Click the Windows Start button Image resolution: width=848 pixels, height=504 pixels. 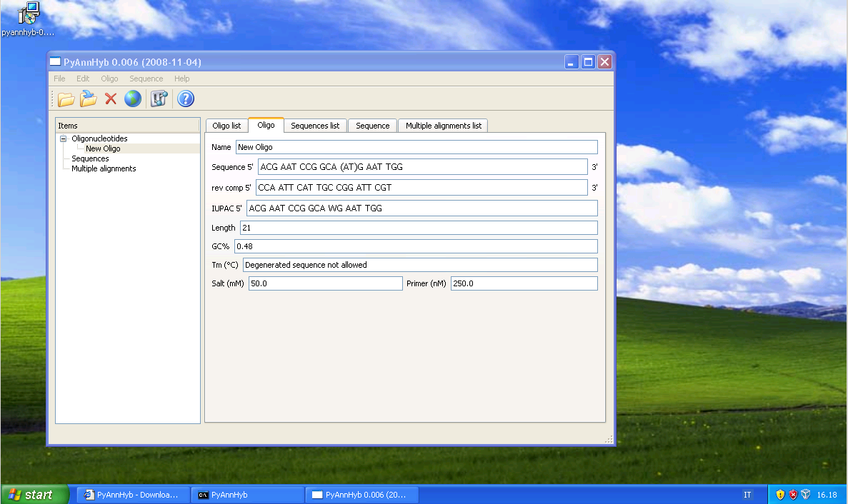point(35,494)
